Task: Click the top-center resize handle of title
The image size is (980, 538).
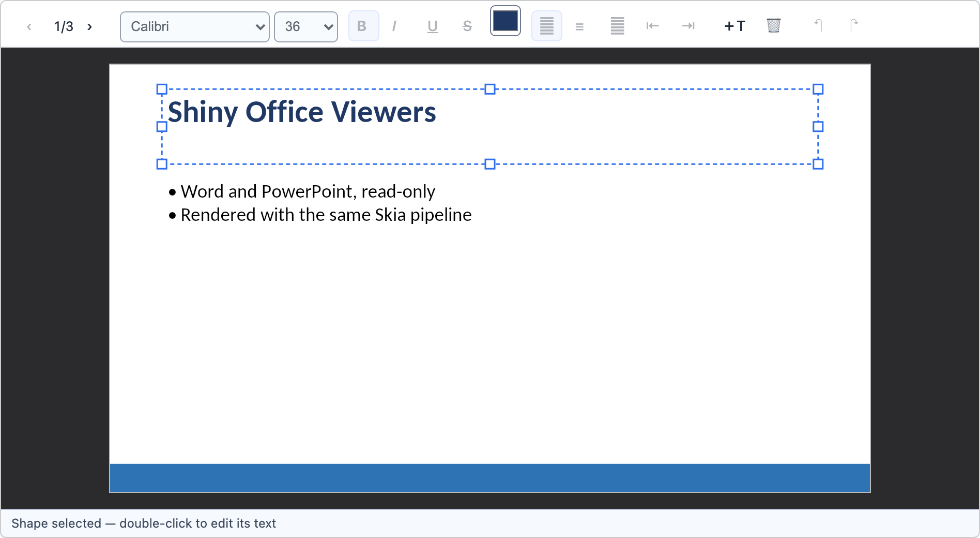Action: (x=490, y=89)
